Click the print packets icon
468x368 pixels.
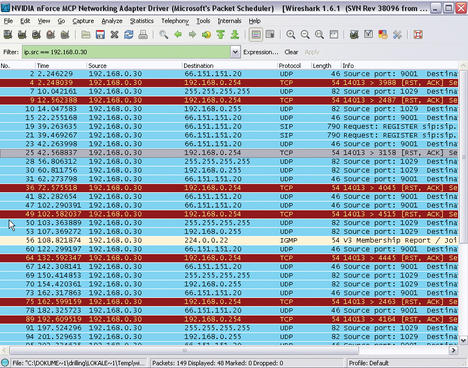pos(143,35)
